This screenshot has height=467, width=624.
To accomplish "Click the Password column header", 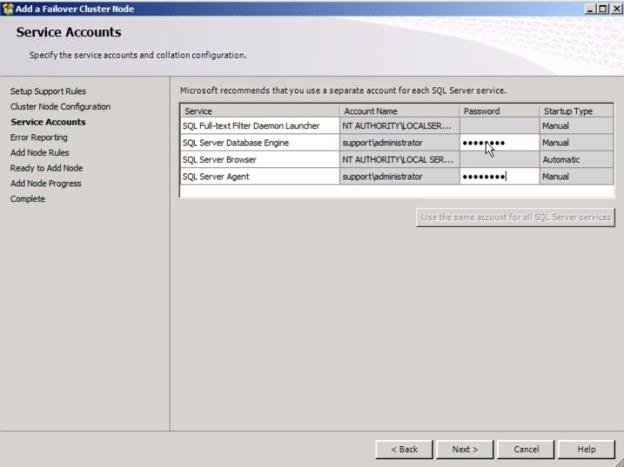I will click(x=499, y=111).
